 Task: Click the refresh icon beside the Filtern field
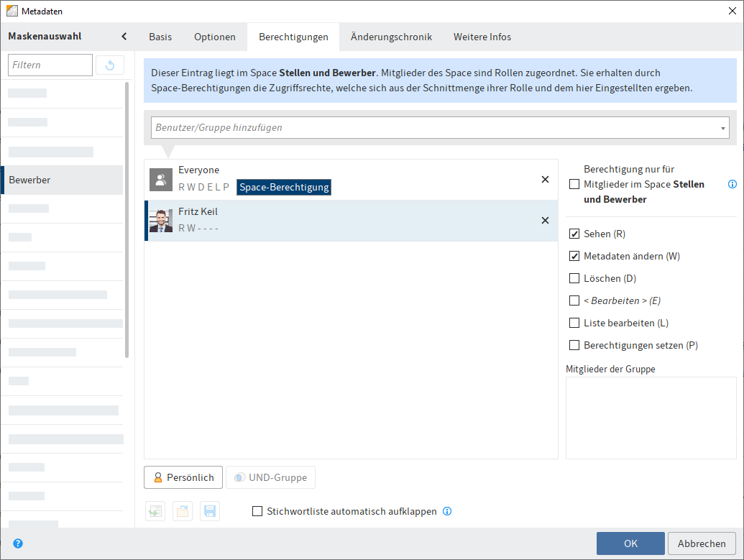pyautogui.click(x=109, y=65)
